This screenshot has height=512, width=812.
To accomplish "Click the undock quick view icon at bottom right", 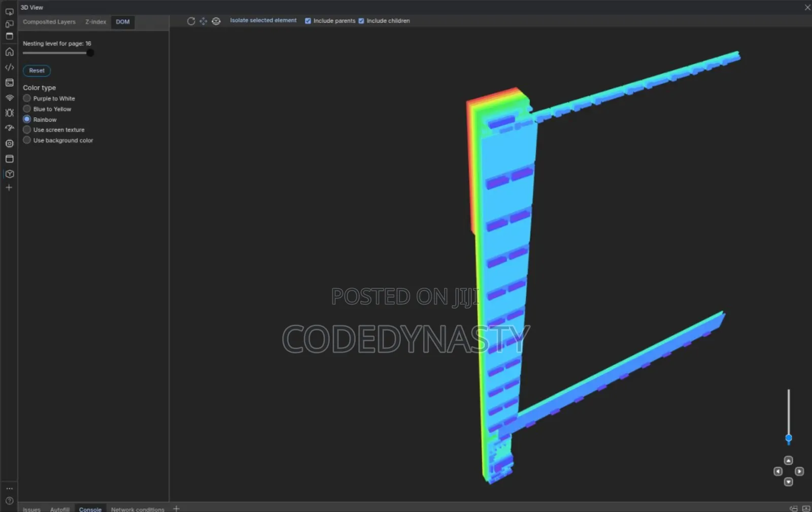I will [x=794, y=508].
